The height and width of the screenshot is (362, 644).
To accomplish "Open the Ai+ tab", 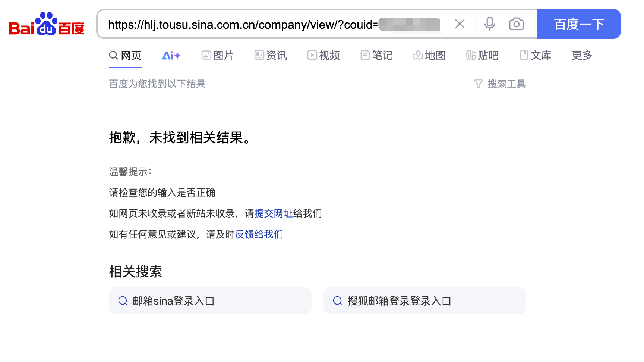I will coord(171,56).
